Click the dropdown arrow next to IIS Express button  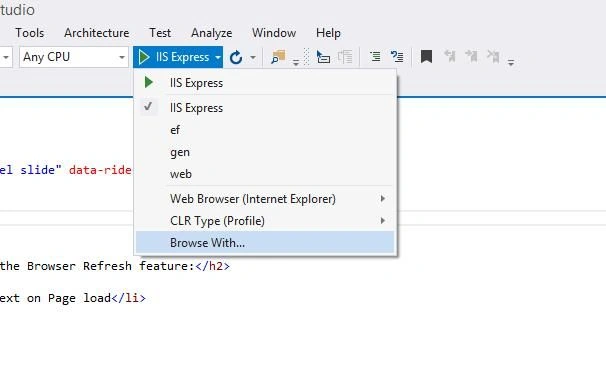click(218, 57)
